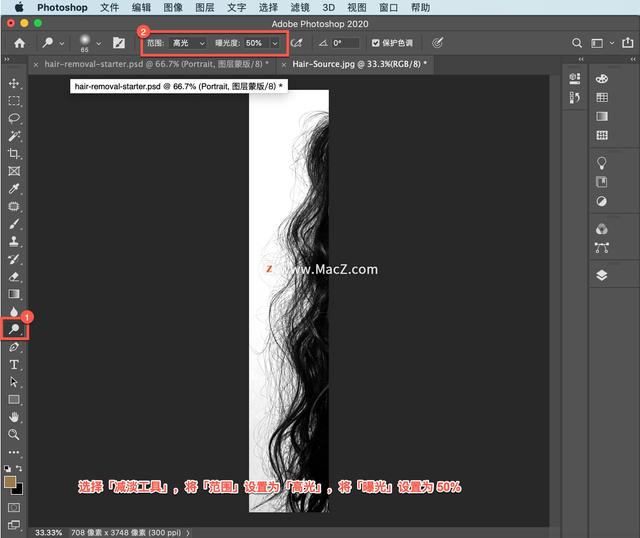Select the Horizontal Type tool
Screen dimensions: 640x538
[x=14, y=365]
